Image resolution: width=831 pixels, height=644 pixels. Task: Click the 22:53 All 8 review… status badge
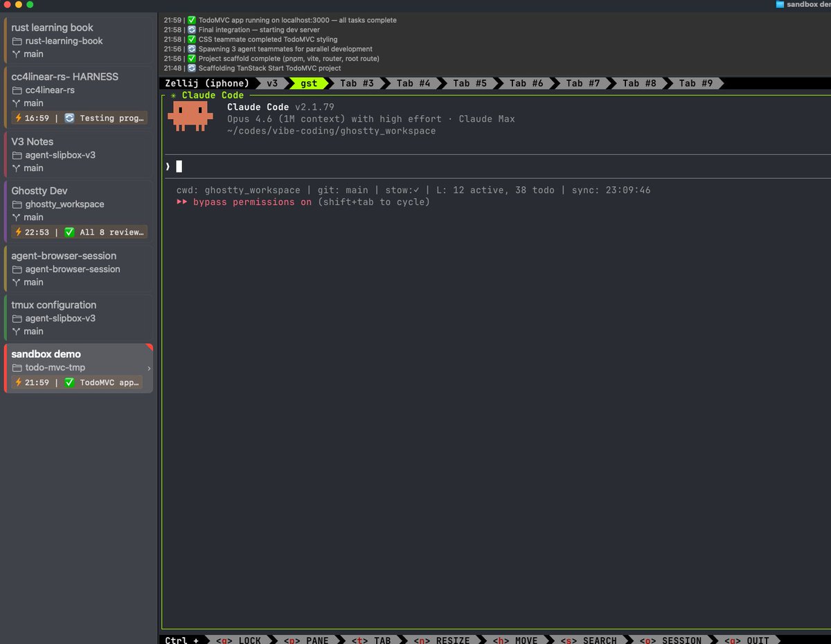click(80, 233)
